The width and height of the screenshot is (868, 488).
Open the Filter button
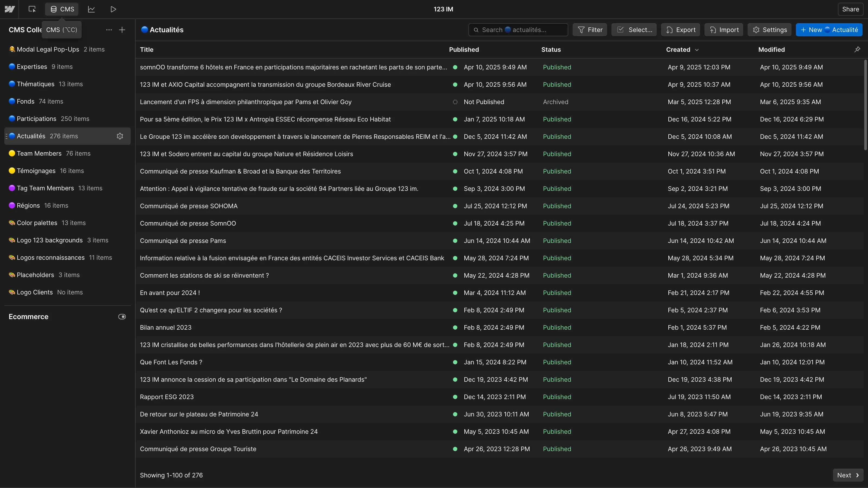point(590,30)
